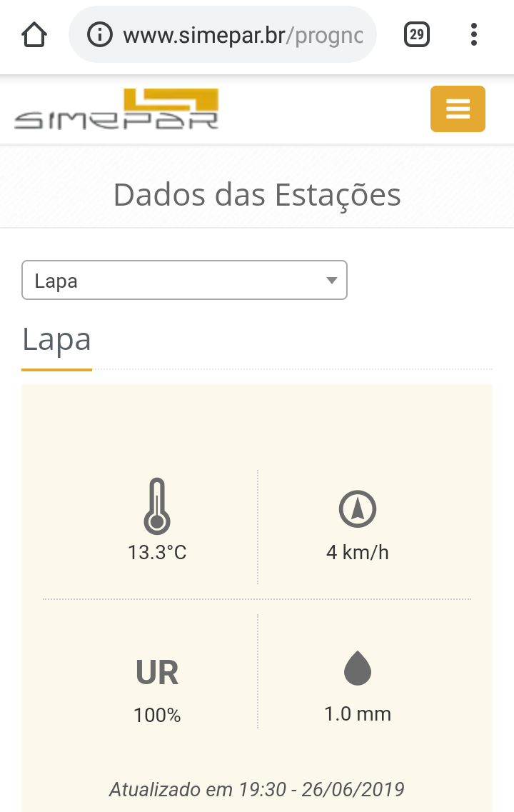Select the 4 km/h wind speed value
This screenshot has height=812, width=514.
click(x=358, y=553)
